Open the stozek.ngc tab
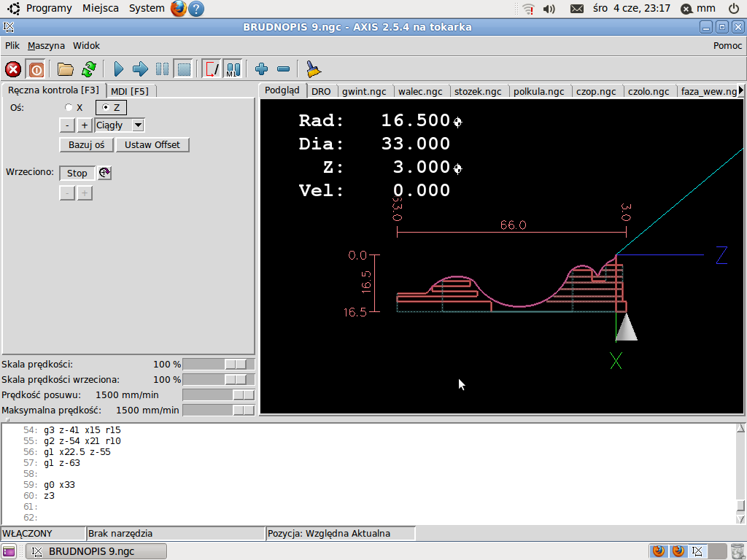The height and width of the screenshot is (560, 747). coord(478,91)
